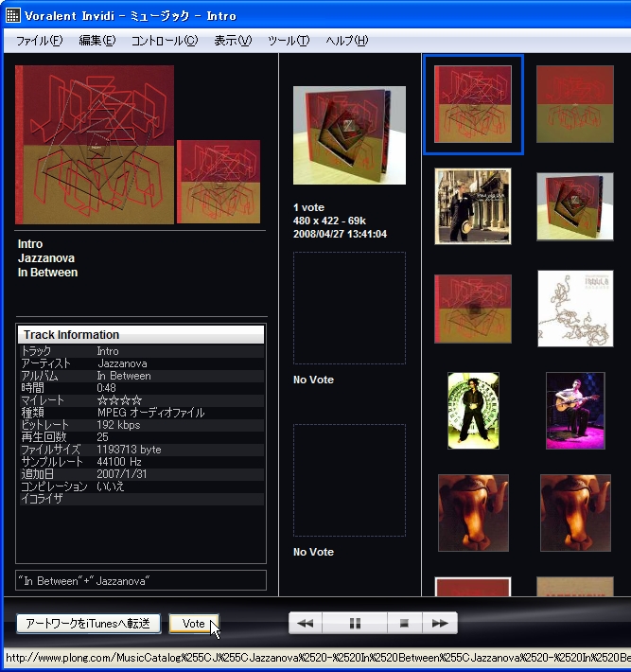The image size is (631, 672).
Task: Skip to next track with forward button
Action: [x=440, y=623]
